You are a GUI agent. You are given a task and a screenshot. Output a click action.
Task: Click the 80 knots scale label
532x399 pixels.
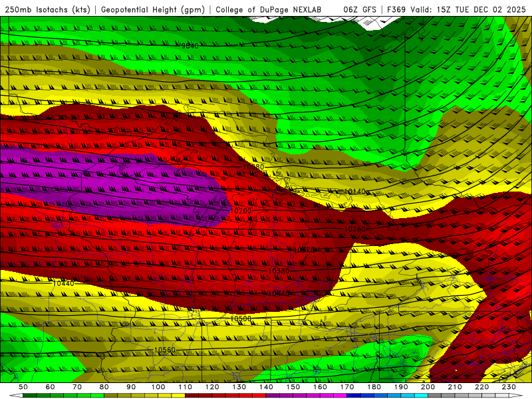tap(104, 387)
